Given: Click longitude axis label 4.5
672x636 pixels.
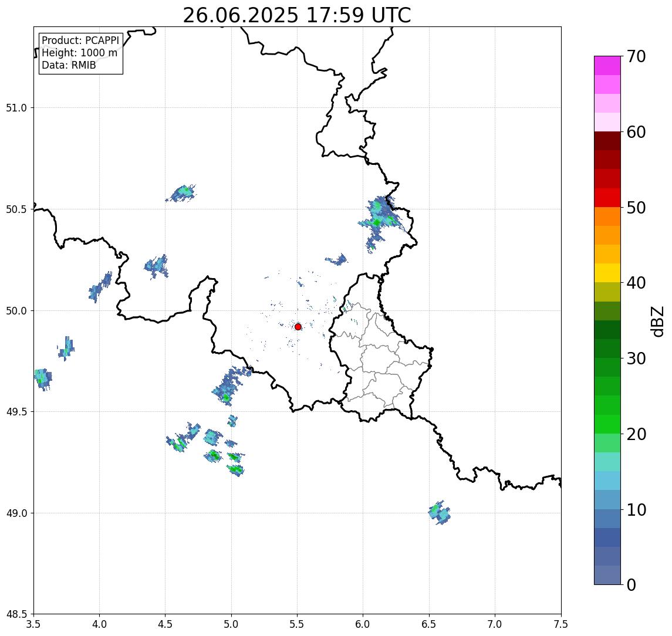Looking at the screenshot, I should 166,624.
